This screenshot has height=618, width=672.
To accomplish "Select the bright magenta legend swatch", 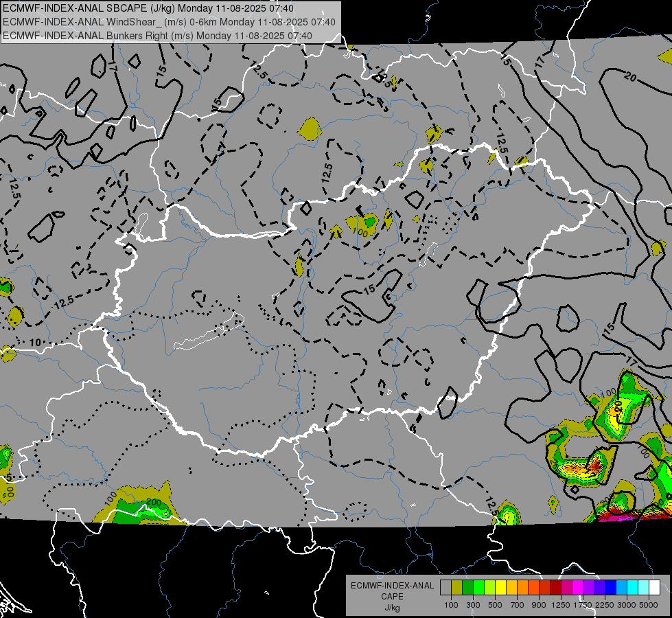I will click(578, 588).
